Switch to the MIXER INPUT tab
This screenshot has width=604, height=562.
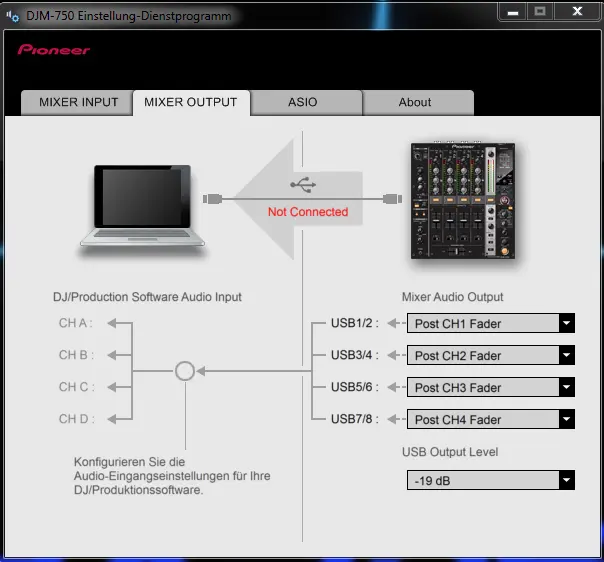(x=78, y=102)
